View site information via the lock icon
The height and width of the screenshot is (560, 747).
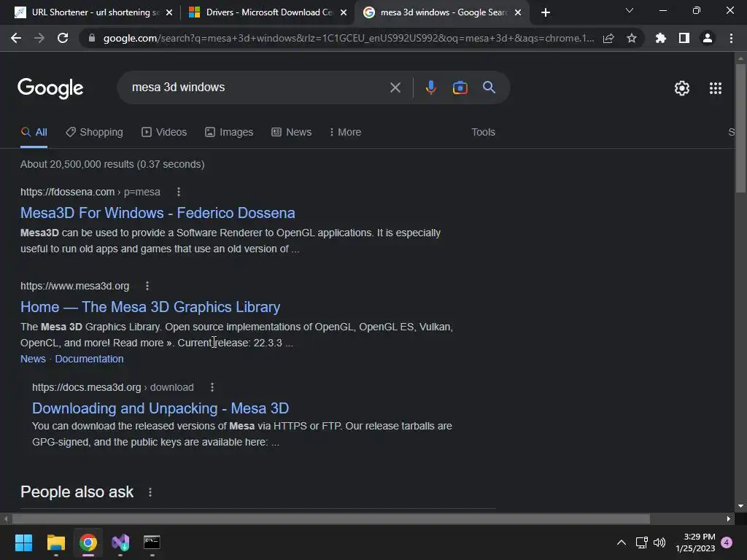point(92,38)
